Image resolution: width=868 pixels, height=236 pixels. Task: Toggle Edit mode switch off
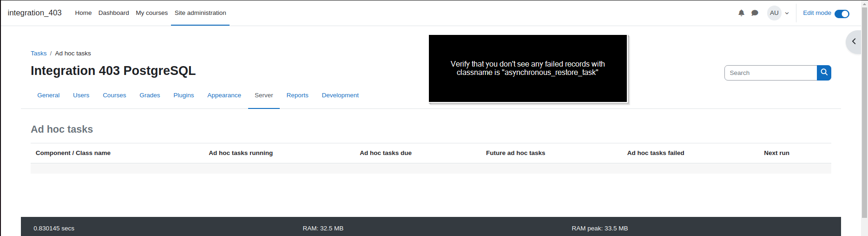842,13
